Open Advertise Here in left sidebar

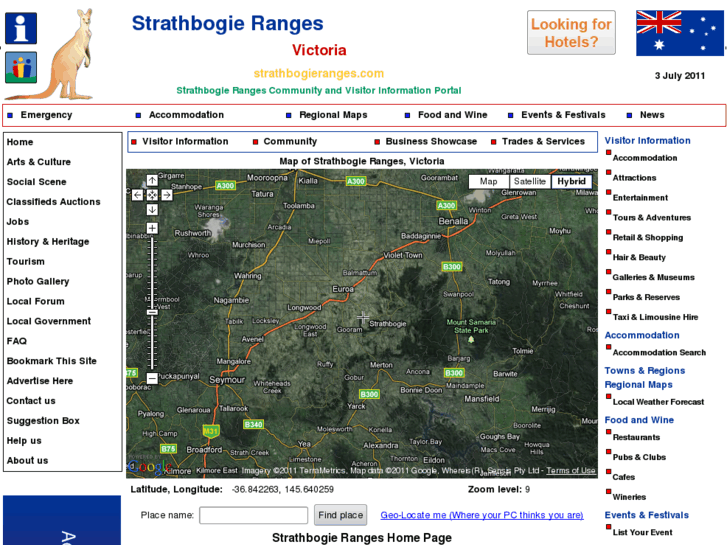40,381
